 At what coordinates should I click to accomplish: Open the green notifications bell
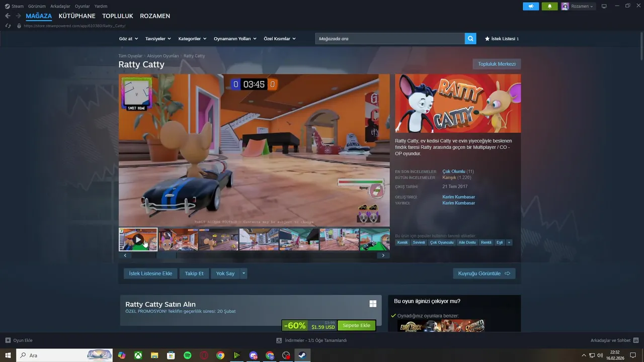point(549,6)
